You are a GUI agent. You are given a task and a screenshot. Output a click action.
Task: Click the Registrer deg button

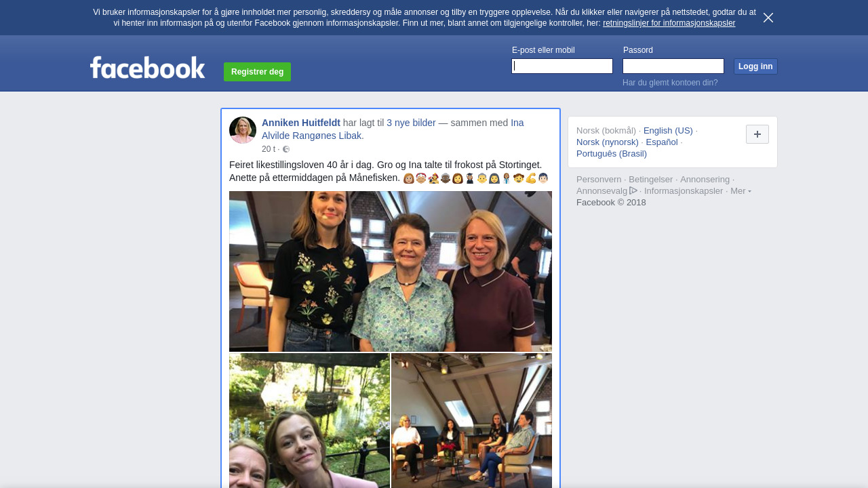(x=257, y=72)
